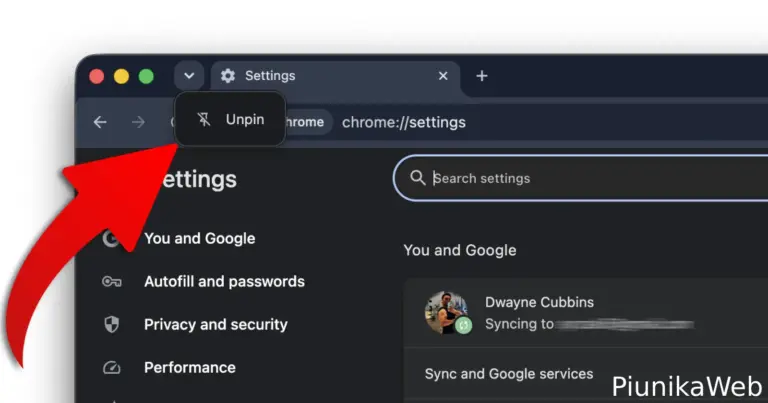Screen dimensions: 768x403
Task: Open a new tab with plus button
Action: [481, 76]
